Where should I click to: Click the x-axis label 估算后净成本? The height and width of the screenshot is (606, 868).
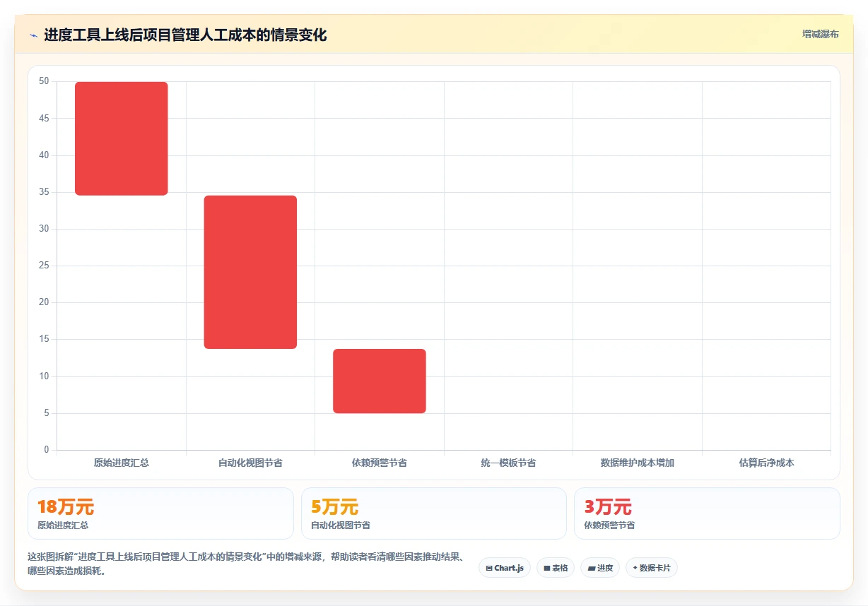pyautogui.click(x=766, y=463)
